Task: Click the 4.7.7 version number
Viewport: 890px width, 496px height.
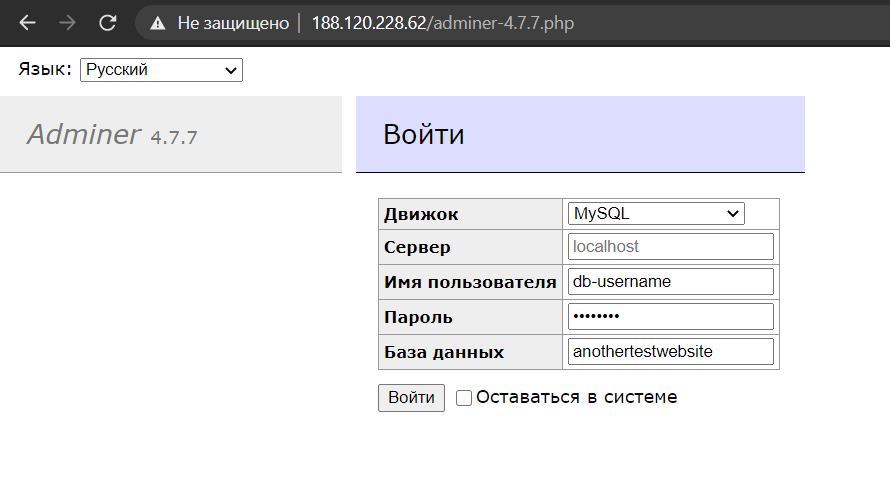Action: (174, 137)
